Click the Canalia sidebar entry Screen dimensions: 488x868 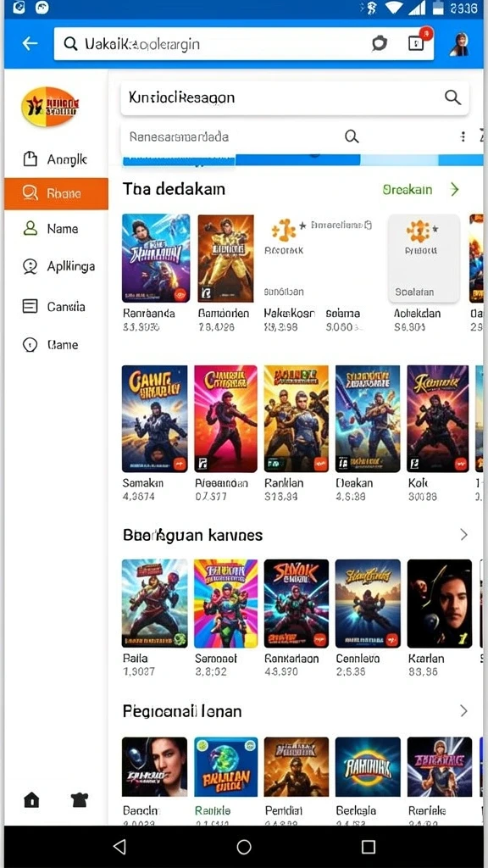56,306
